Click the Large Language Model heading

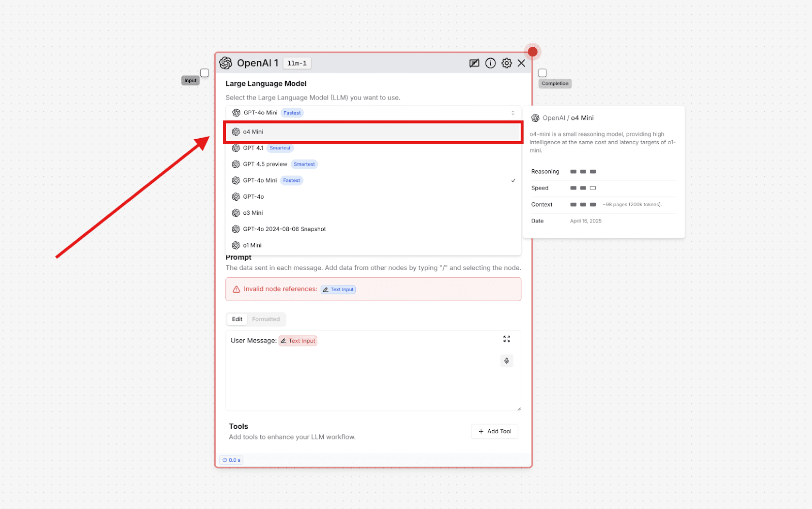[x=266, y=83]
